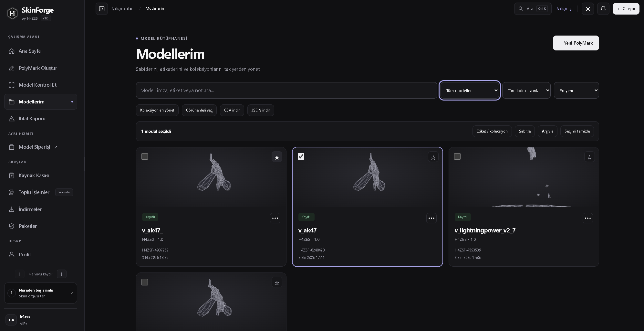Toggle the light theme sun icon
Image resolution: width=644 pixels, height=331 pixels.
coord(588,9)
